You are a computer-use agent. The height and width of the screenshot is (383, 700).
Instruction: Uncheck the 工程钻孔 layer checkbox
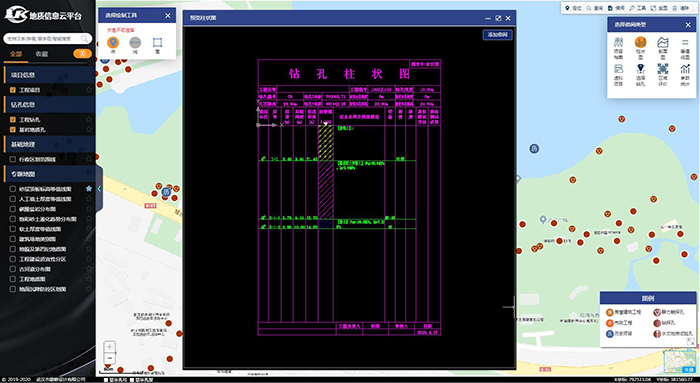[13, 120]
